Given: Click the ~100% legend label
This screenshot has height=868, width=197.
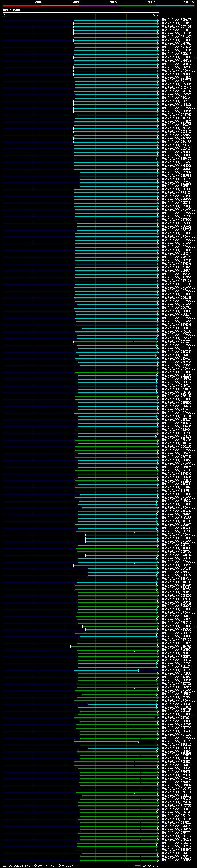Looking at the screenshot, I should (x=188, y=2).
